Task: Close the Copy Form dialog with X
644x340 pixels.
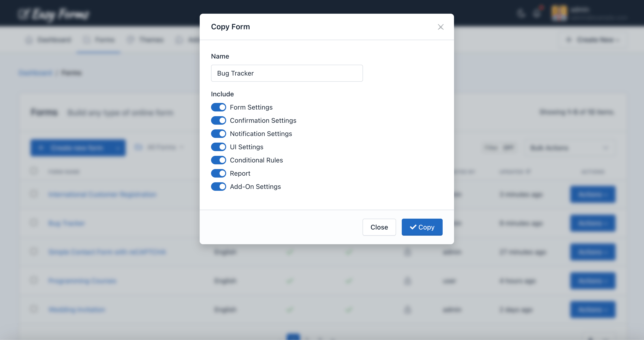Action: (x=441, y=27)
